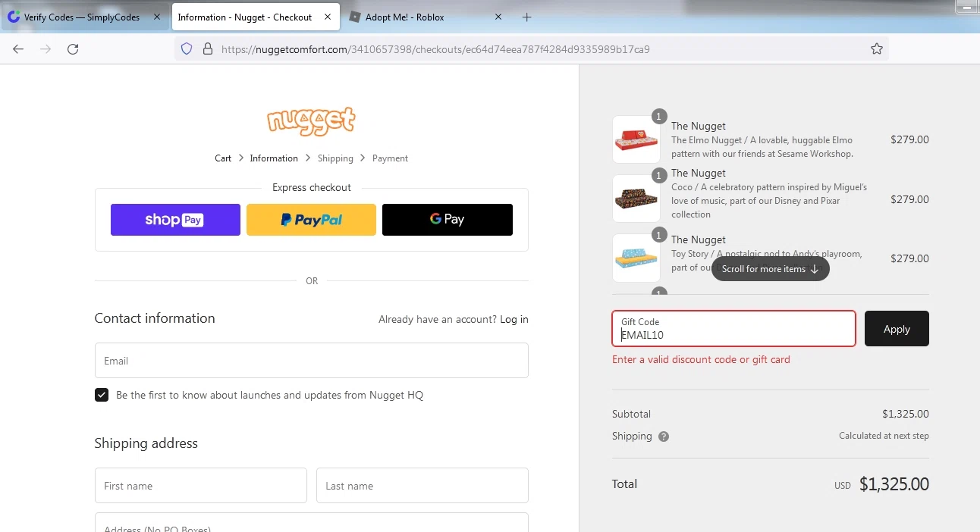Click the browser URL address bar

531,49
